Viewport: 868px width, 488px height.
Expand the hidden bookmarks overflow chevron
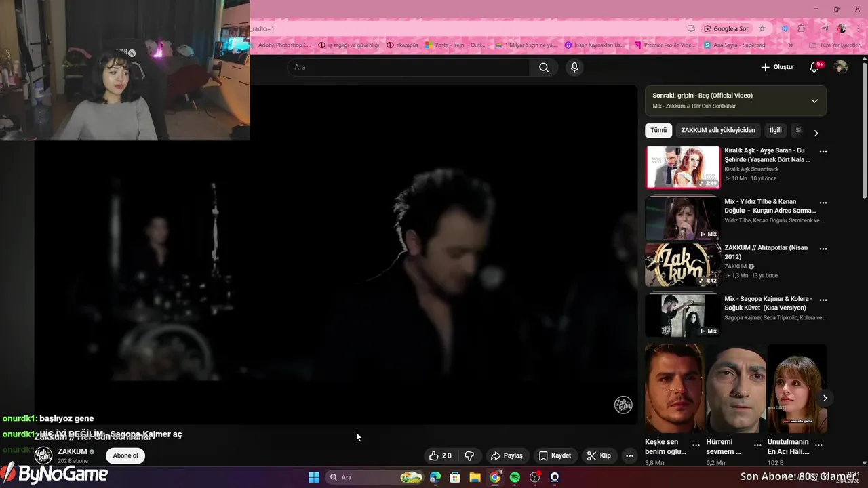point(791,45)
